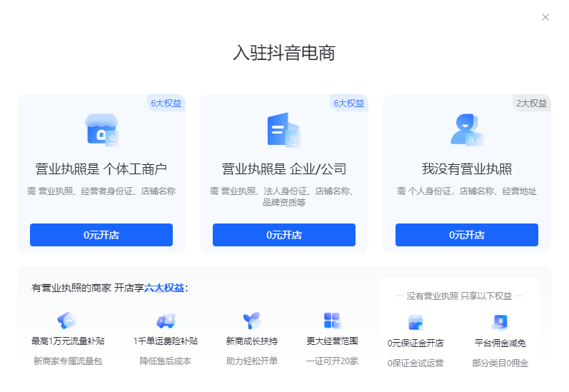Click the 更大经营范围 grid icon
The height and width of the screenshot is (392, 569).
[x=332, y=321]
